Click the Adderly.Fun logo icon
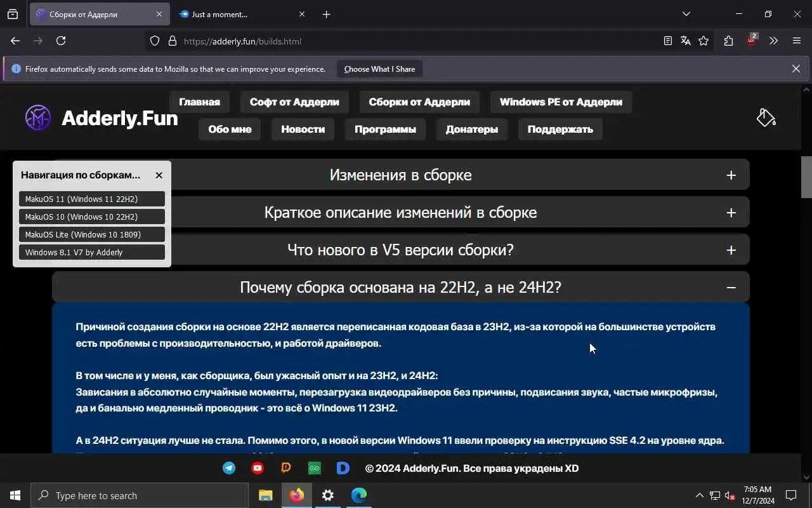 (37, 117)
